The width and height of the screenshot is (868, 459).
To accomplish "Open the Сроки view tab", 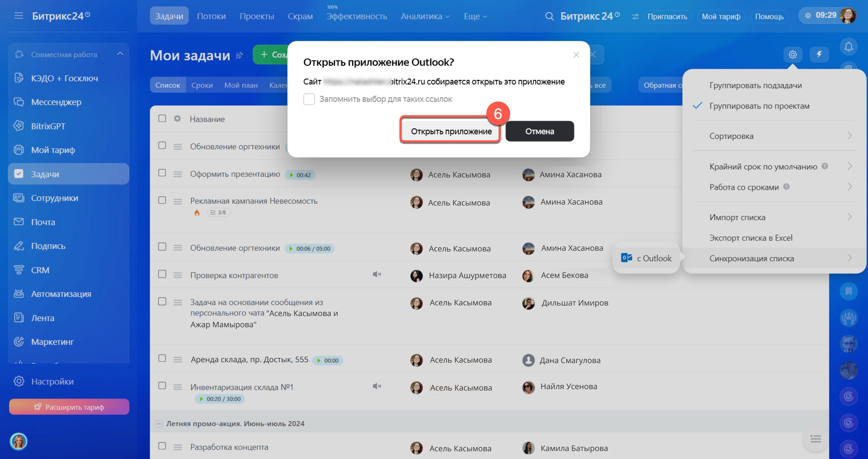I will (x=202, y=85).
